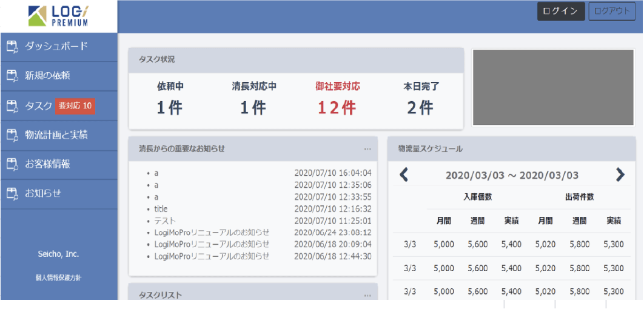The width and height of the screenshot is (644, 309).
Task: Click the icon beside お知らせ sidebar item
Action: point(13,193)
